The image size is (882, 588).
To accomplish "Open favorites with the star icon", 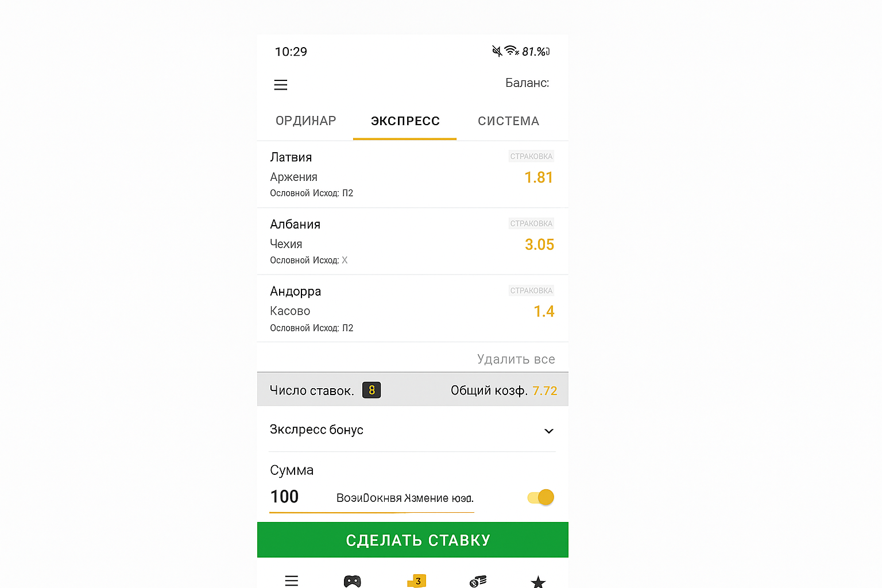I will [x=538, y=582].
